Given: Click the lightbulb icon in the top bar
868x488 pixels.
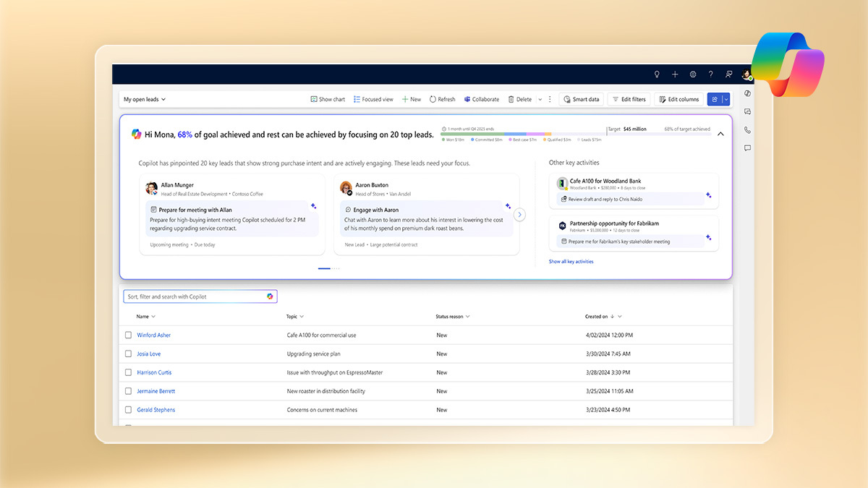Looking at the screenshot, I should click(x=657, y=74).
